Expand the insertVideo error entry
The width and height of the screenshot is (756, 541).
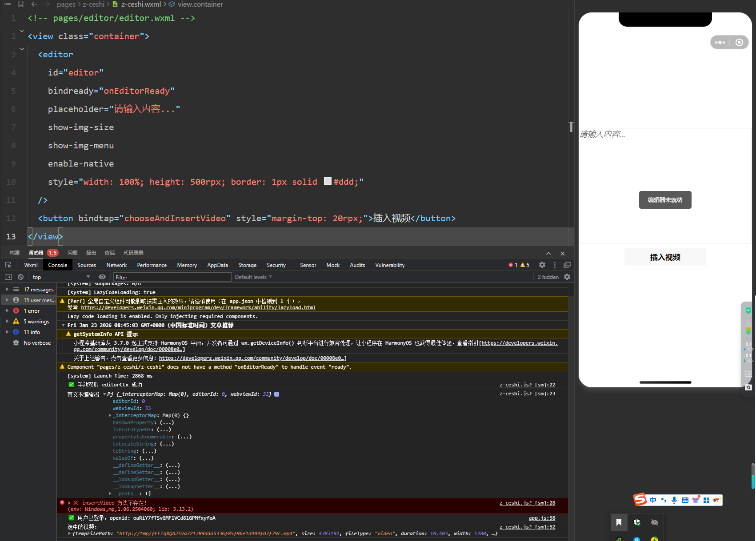pyautogui.click(x=69, y=503)
